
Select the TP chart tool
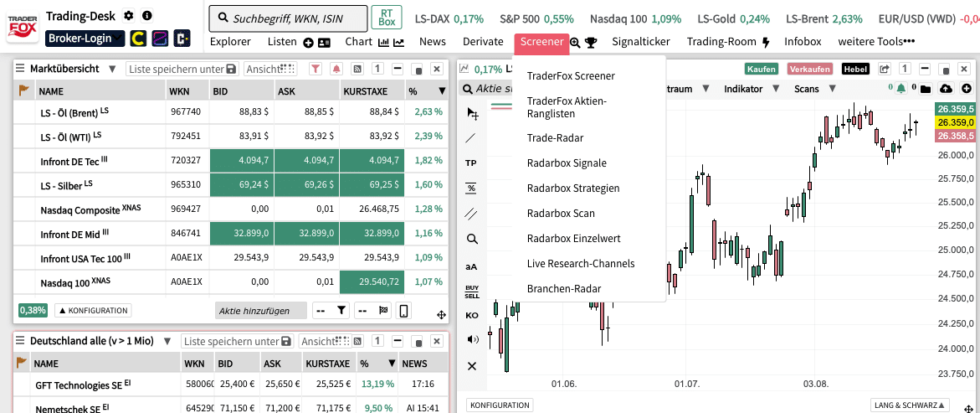point(471,163)
